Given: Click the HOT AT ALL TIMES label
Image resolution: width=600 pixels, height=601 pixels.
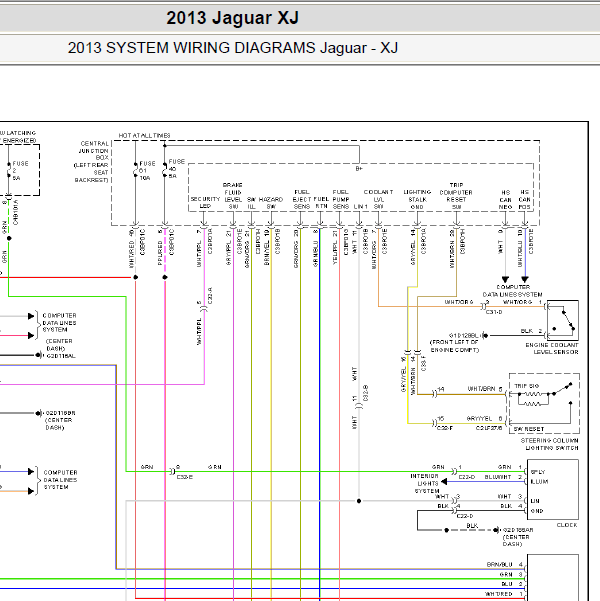Looking at the screenshot, I should coord(144,135).
